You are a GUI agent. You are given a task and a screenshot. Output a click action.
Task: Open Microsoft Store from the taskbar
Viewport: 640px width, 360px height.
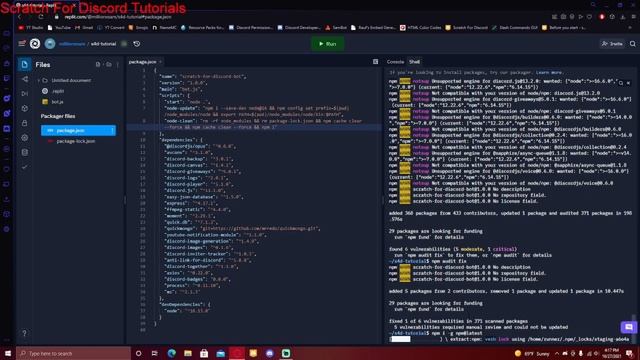pyautogui.click(x=204, y=353)
